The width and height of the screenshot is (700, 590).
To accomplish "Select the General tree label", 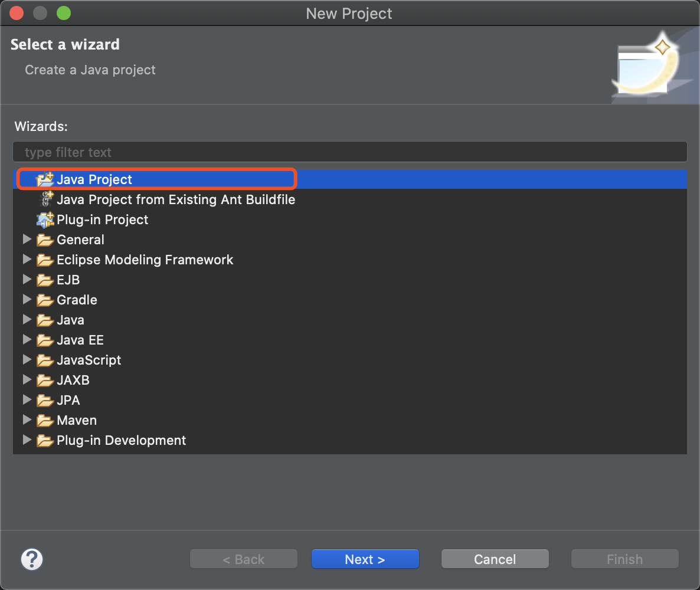I will click(80, 240).
